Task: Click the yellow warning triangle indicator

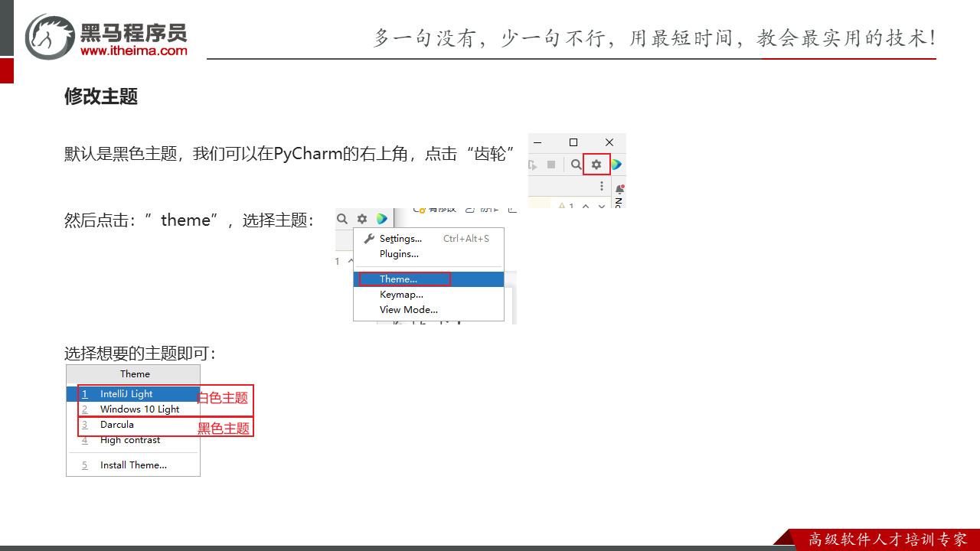Action: click(562, 205)
